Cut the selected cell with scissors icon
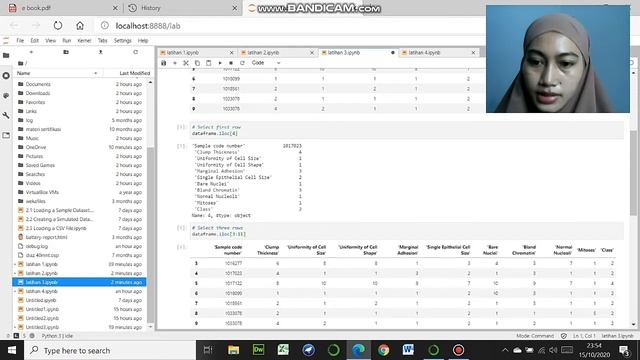 [186, 63]
